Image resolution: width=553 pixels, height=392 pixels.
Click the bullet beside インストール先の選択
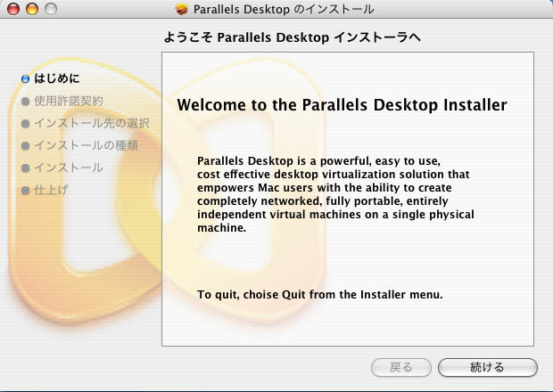pyautogui.click(x=25, y=123)
